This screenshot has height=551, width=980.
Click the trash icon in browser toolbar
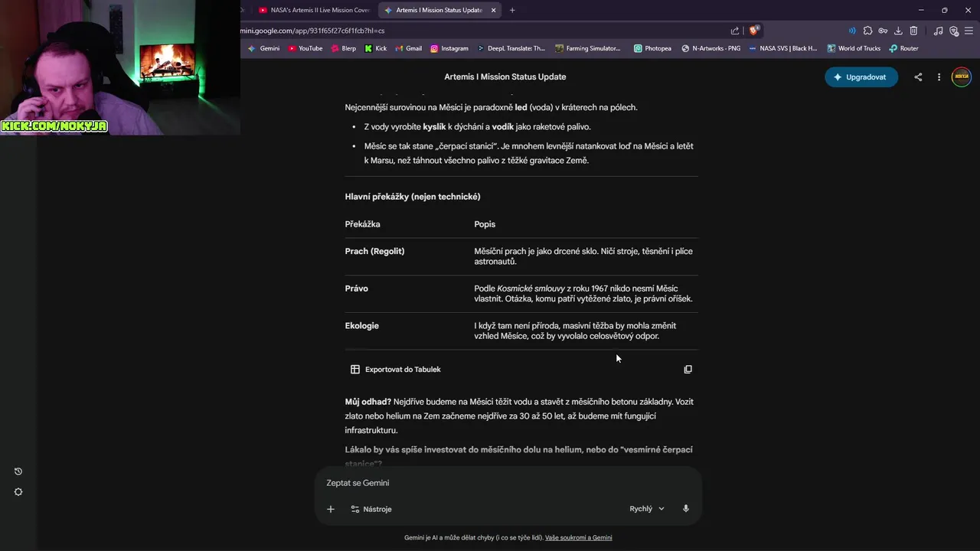tap(913, 31)
